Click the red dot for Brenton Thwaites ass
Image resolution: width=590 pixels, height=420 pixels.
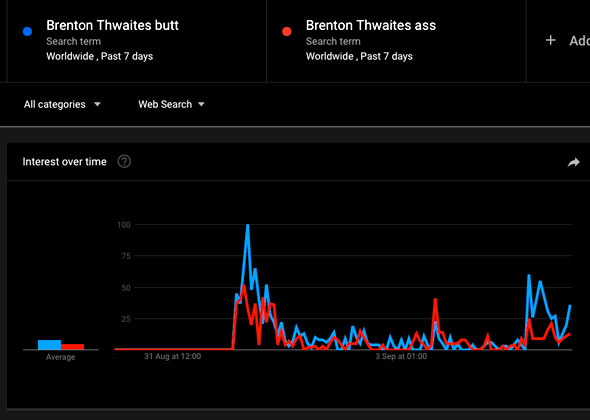pyautogui.click(x=287, y=32)
